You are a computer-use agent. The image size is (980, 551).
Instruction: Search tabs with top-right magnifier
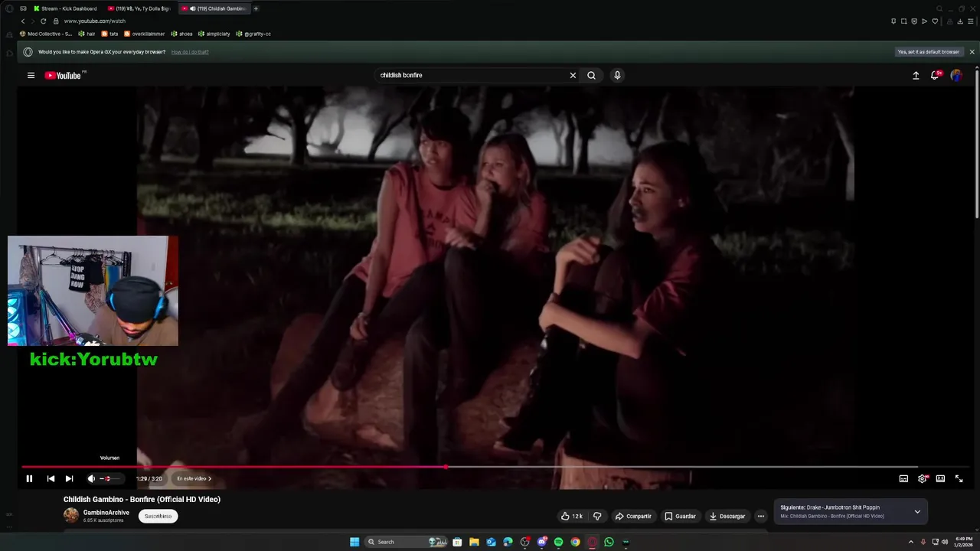(939, 8)
